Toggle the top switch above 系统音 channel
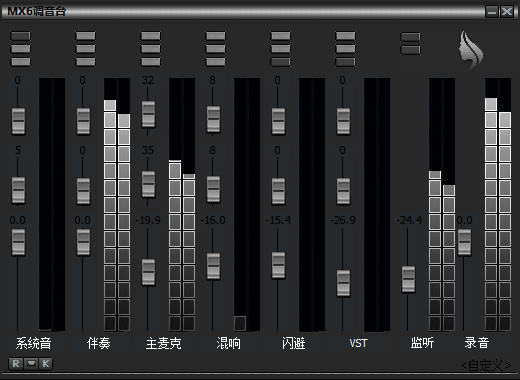Image resolution: width=520 pixels, height=380 pixels. click(20, 36)
